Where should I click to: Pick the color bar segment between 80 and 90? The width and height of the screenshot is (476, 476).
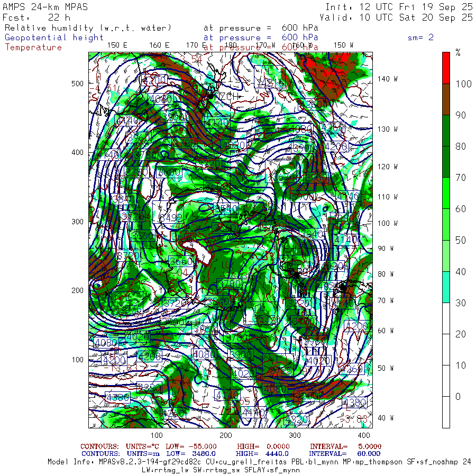(x=446, y=130)
